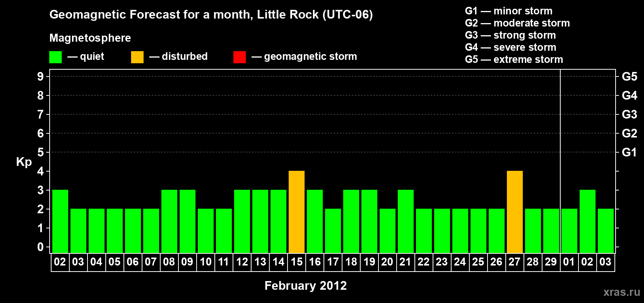Screen dimensions: 644x303
Task: Click the '— geomagnetic storm' legend label
Action: click(304, 56)
